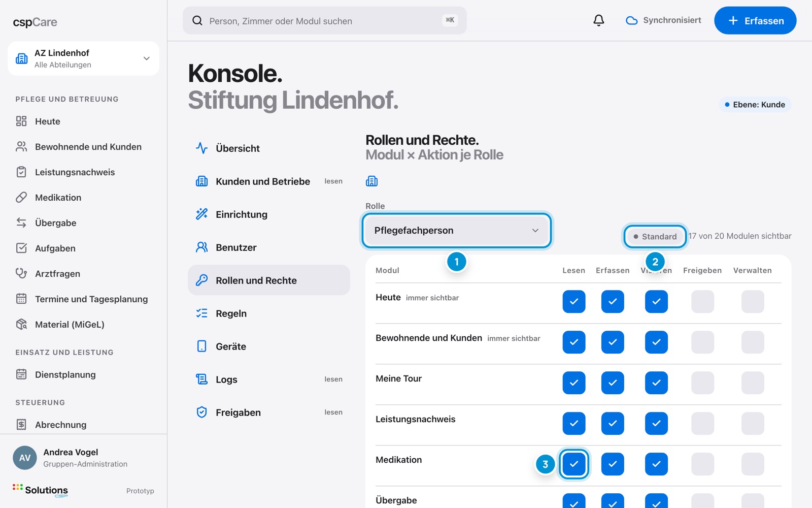The height and width of the screenshot is (508, 812).
Task: Click the Synchronisiert cloud icon
Action: [x=631, y=20]
